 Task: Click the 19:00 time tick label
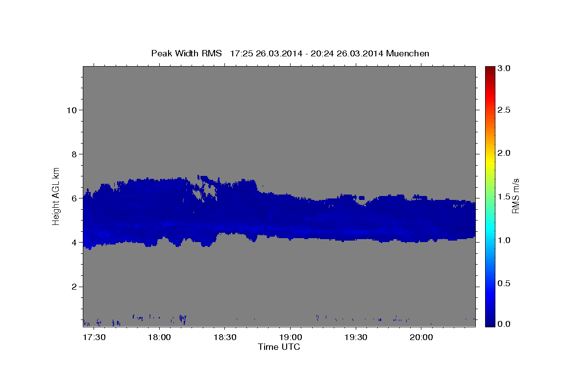click(x=290, y=338)
